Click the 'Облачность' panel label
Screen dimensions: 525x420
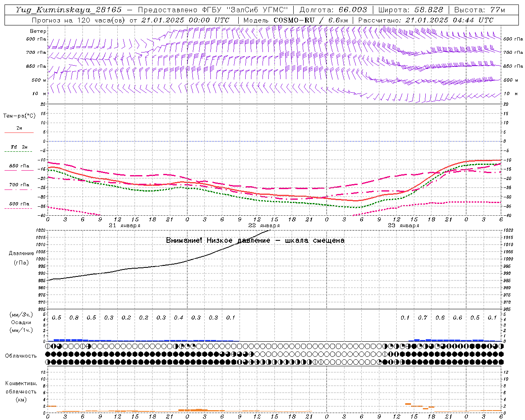pyautogui.click(x=21, y=356)
